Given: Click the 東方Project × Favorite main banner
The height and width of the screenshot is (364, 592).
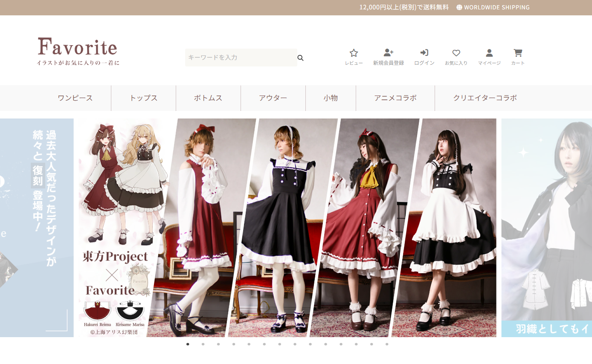Looking at the screenshot, I should (x=287, y=228).
